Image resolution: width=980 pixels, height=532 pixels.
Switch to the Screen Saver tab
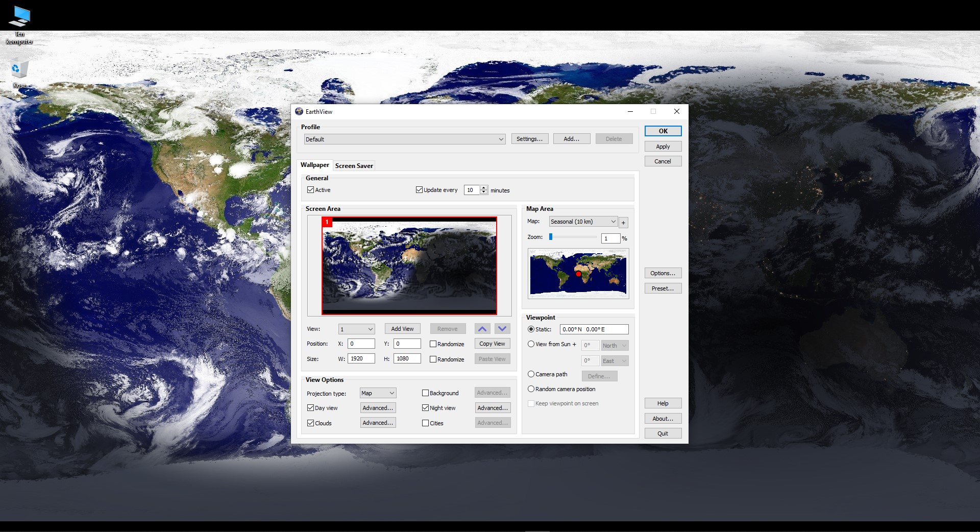354,166
